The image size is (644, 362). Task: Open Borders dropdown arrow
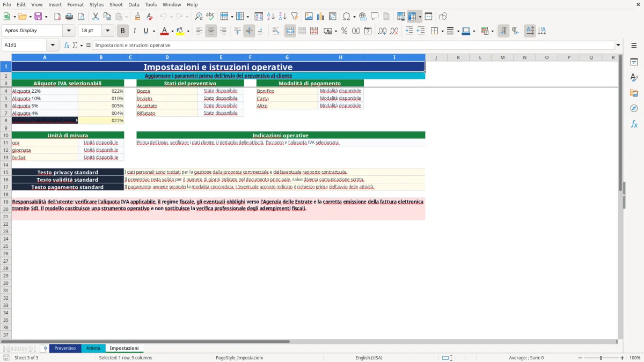click(x=442, y=31)
